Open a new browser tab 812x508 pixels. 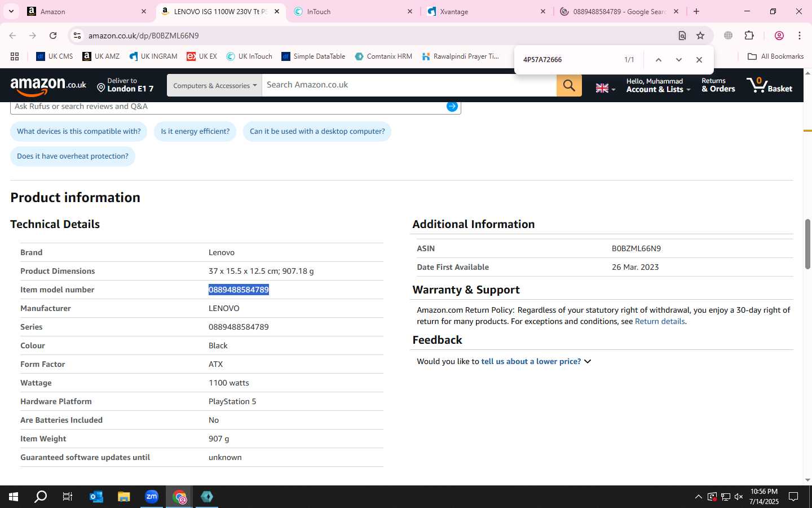(696, 11)
